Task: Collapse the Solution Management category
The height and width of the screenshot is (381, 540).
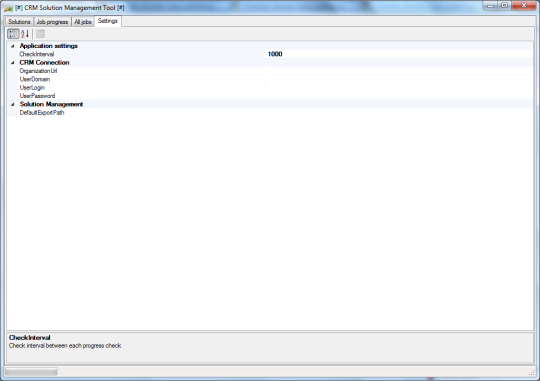Action: 13,104
